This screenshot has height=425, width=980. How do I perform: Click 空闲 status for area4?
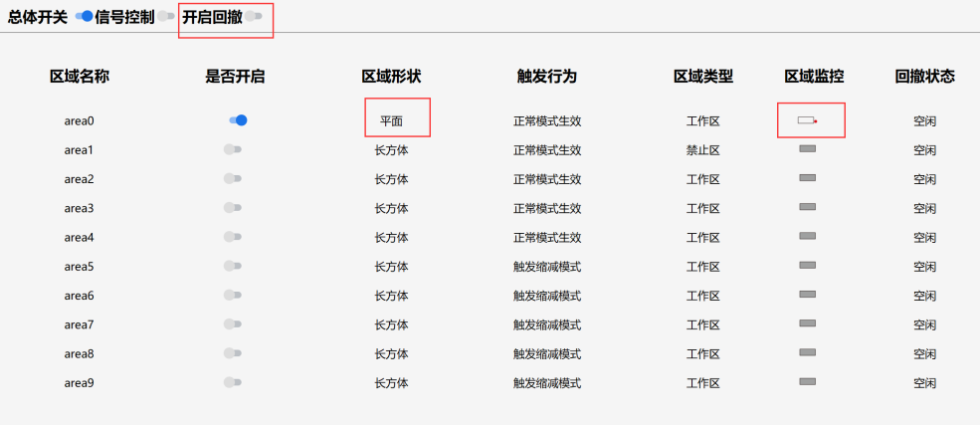(925, 238)
